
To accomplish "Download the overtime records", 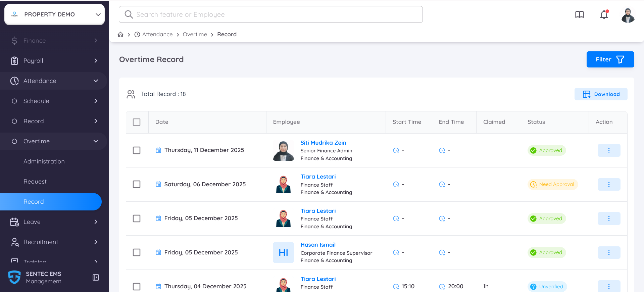I will click(601, 94).
